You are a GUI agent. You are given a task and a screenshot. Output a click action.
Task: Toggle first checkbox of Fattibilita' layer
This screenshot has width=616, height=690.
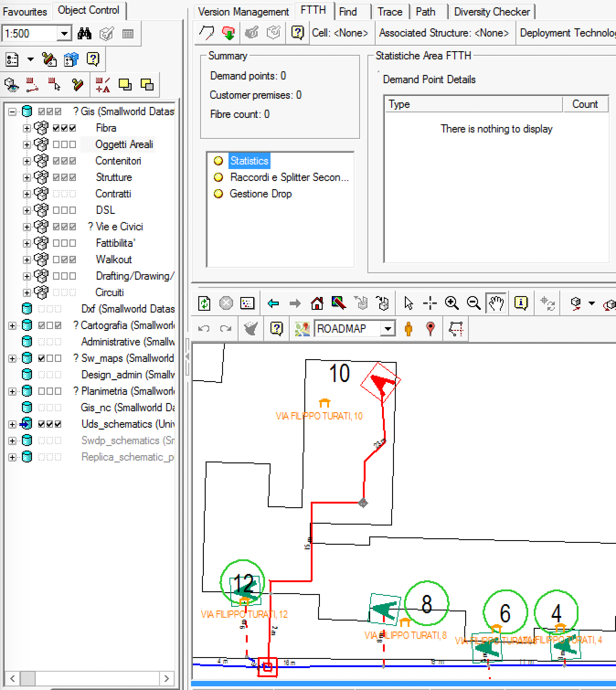click(x=56, y=243)
